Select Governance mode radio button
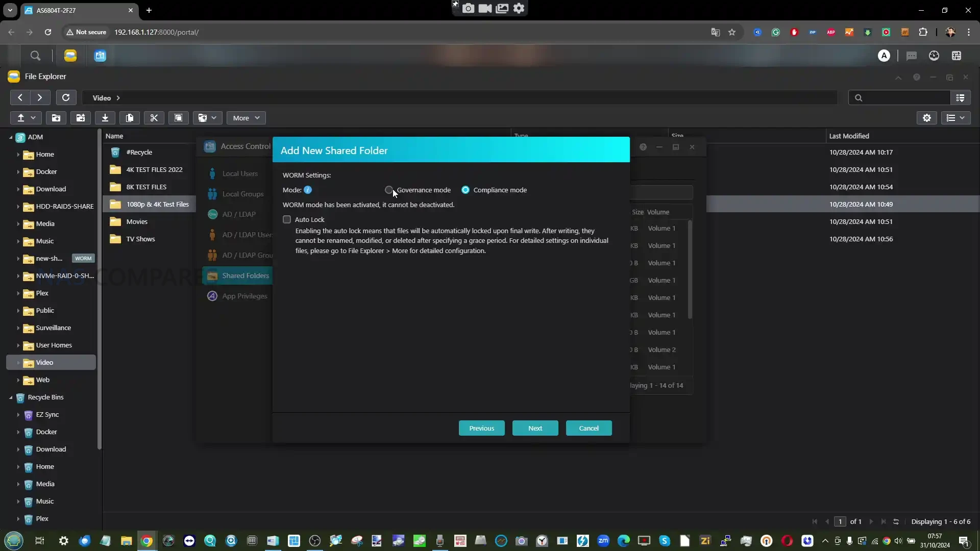The width and height of the screenshot is (980, 551). tap(389, 190)
